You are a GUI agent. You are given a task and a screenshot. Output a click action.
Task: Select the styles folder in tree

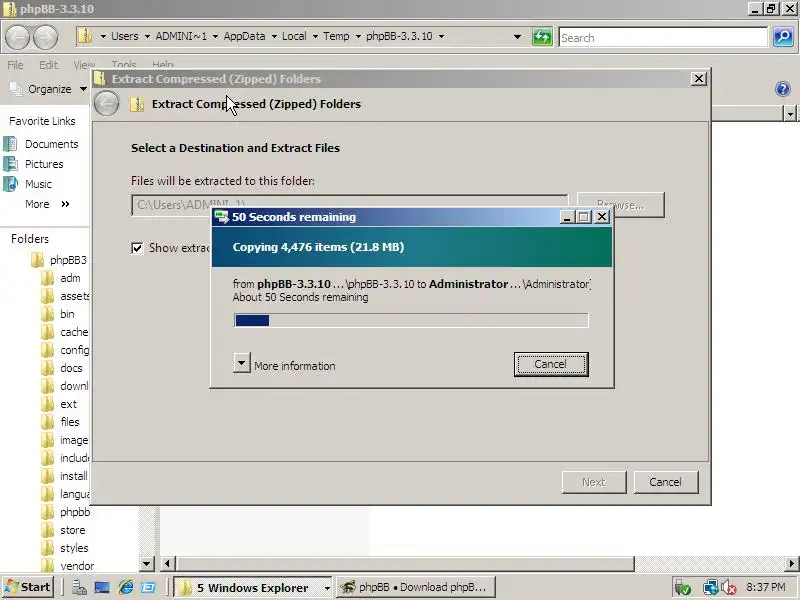point(74,548)
